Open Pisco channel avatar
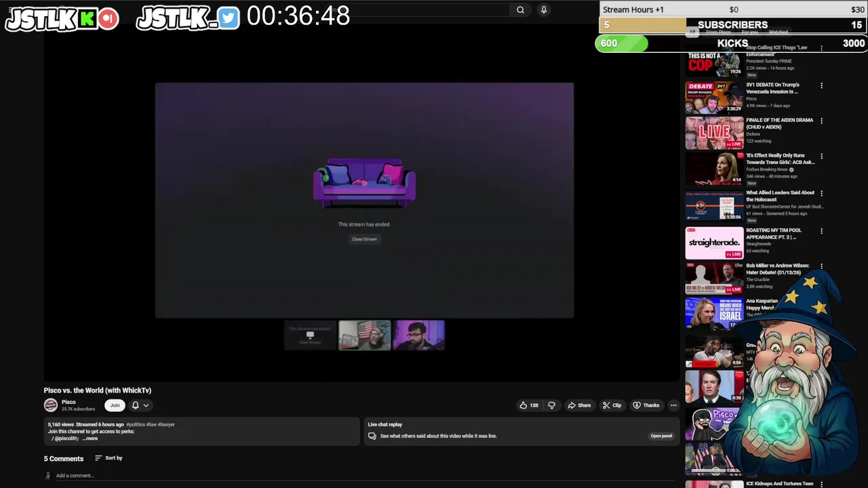868x488 pixels. click(51, 405)
